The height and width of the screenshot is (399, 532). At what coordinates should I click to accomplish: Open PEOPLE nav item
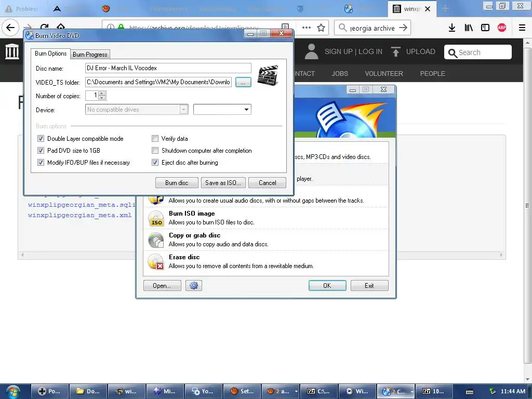pos(432,74)
